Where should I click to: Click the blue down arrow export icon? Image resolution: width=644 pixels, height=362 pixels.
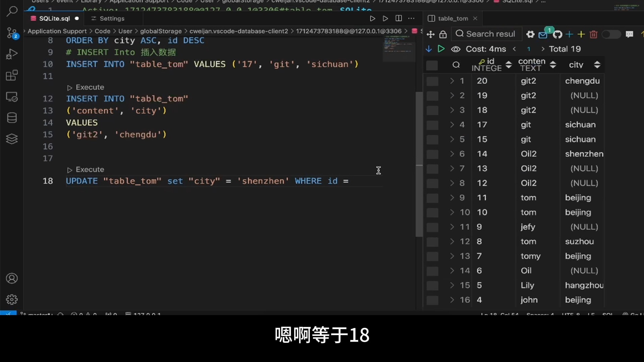click(429, 49)
